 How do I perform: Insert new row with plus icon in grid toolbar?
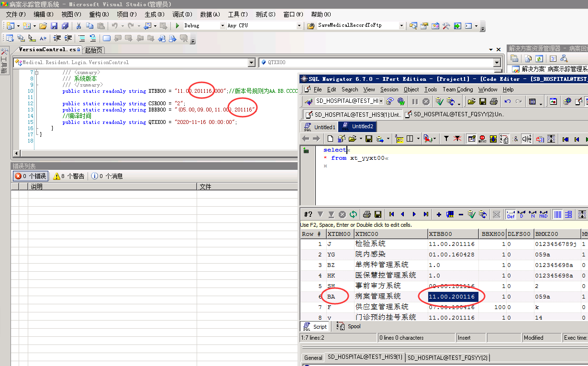click(x=439, y=214)
